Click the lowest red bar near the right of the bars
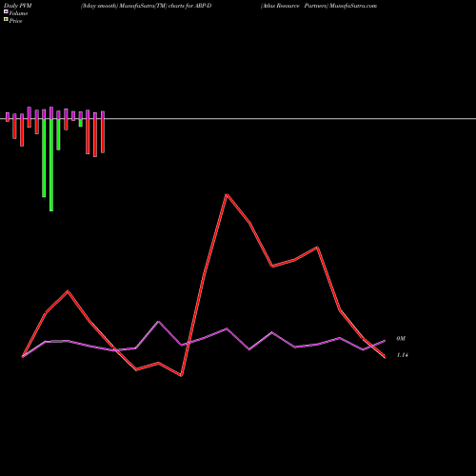476x476 pixels. (x=95, y=138)
